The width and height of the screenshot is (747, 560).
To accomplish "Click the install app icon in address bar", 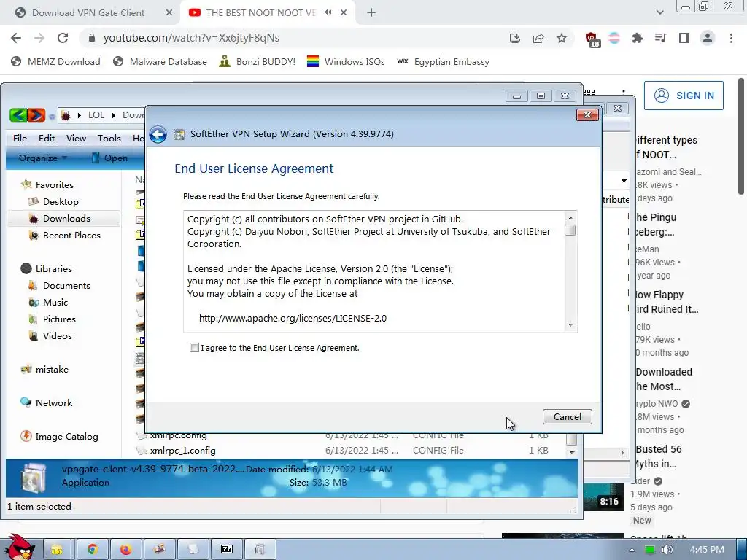I will 514,38.
